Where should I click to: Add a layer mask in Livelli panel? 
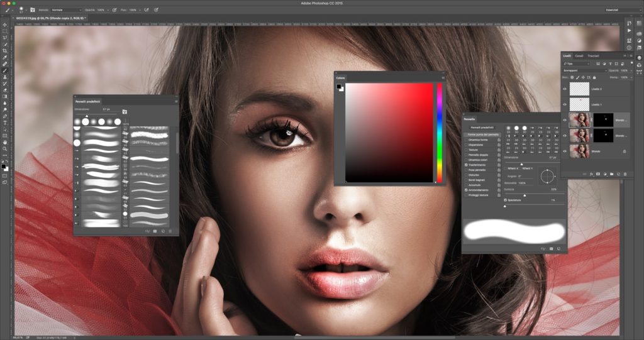pos(598,174)
